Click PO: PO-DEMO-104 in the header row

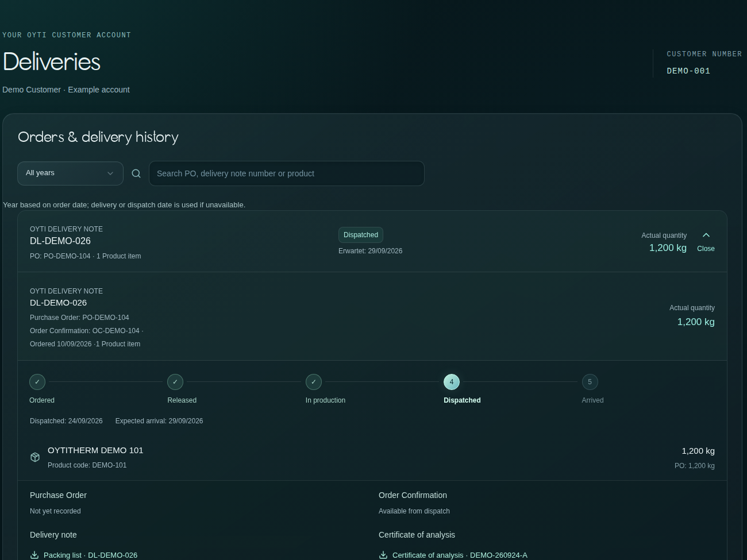(60, 256)
